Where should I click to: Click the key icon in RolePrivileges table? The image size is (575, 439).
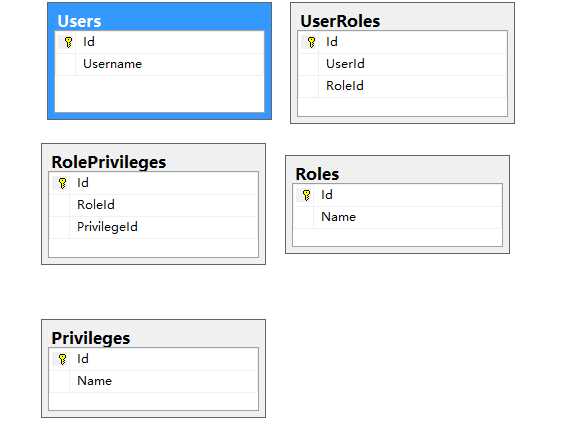[x=62, y=183]
